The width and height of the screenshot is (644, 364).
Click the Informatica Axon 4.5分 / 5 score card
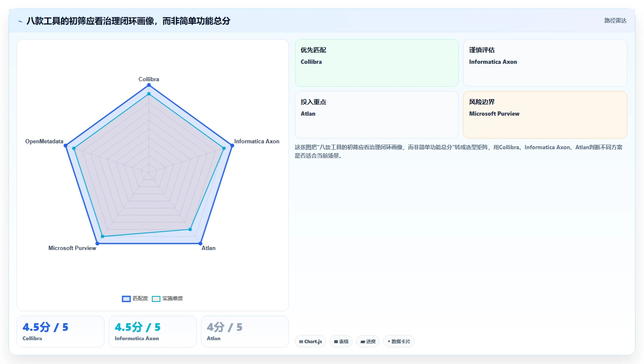pyautogui.click(x=153, y=331)
